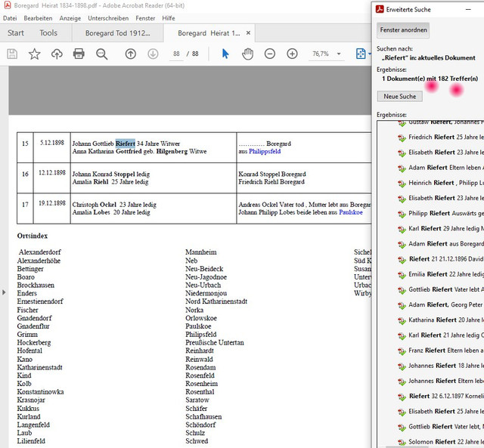This screenshot has width=484, height=448.
Task: Bookmark the document with the star icon
Action: pos(34,54)
